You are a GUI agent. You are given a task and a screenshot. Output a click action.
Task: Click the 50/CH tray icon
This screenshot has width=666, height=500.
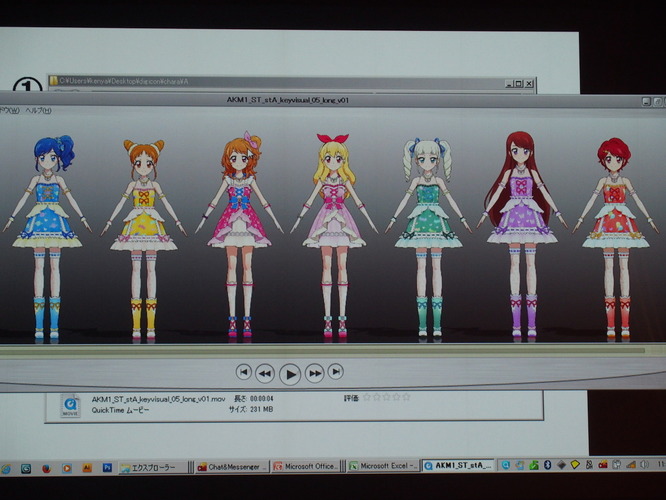(589, 465)
